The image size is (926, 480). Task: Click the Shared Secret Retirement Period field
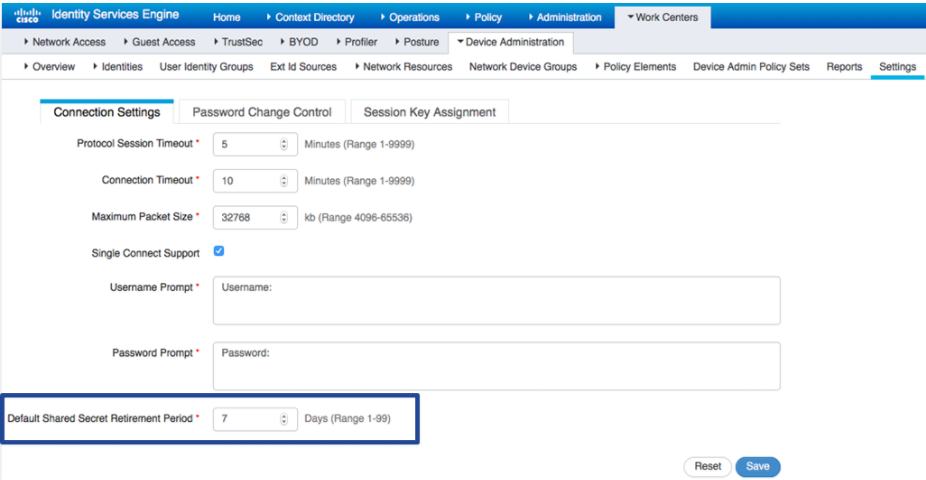(255, 419)
